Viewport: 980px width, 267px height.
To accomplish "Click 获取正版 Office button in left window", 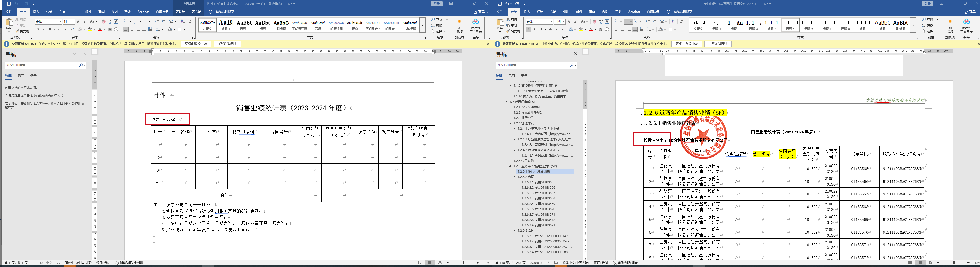I will (x=196, y=44).
